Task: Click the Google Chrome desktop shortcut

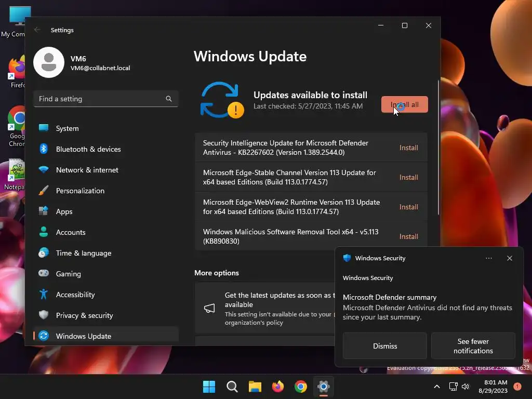Action: pos(16,126)
